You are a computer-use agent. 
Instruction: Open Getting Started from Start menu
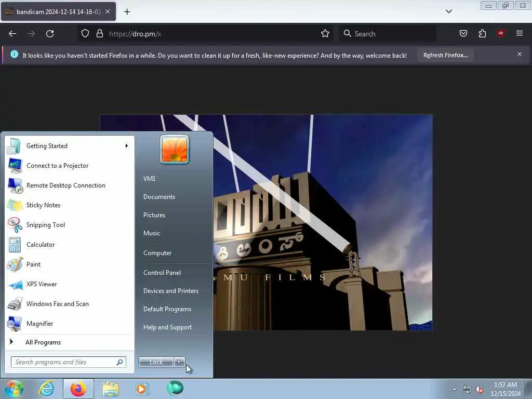(70, 146)
